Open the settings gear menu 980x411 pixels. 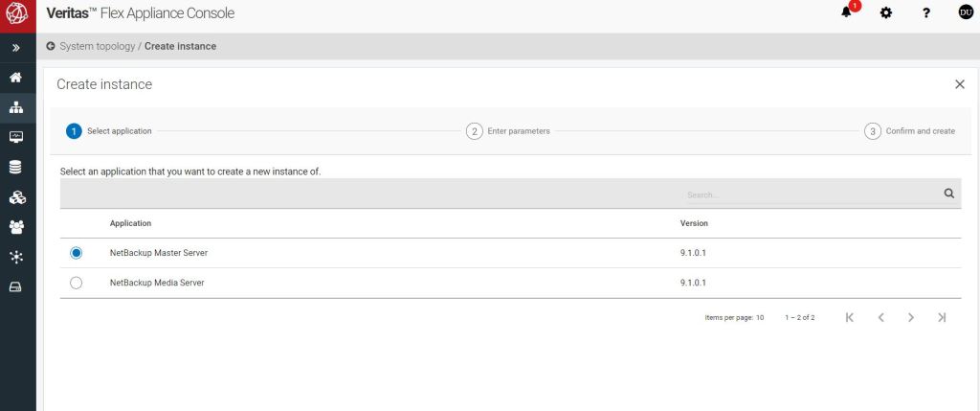click(x=886, y=13)
